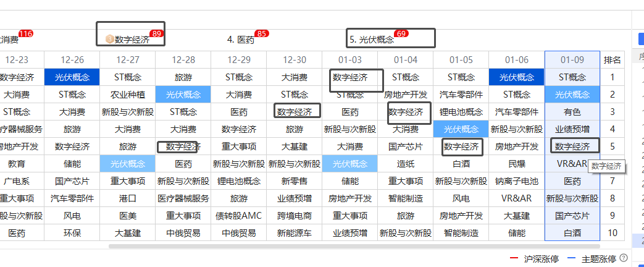Screen dimensions: 644x267
Task: Click 白酒 cell under 01-05
Action: point(461,164)
